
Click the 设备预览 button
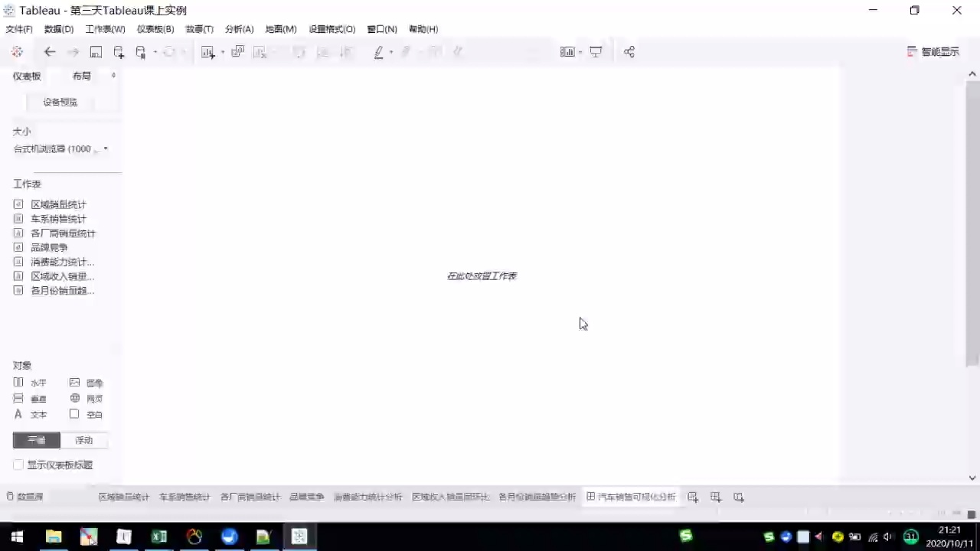pyautogui.click(x=60, y=102)
